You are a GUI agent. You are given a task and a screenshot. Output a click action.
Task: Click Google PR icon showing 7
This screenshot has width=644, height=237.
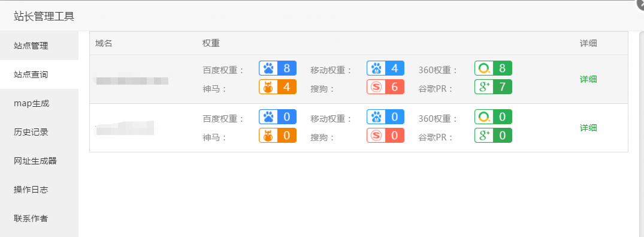484,87
